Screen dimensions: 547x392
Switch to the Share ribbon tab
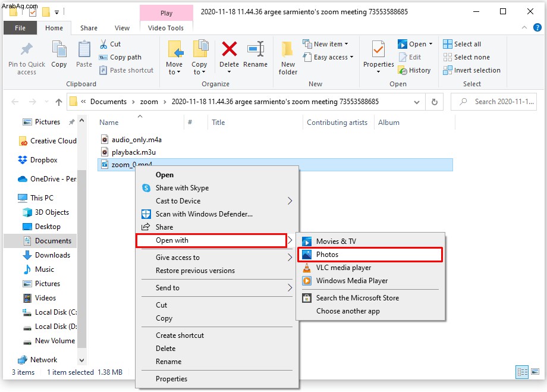click(x=89, y=28)
